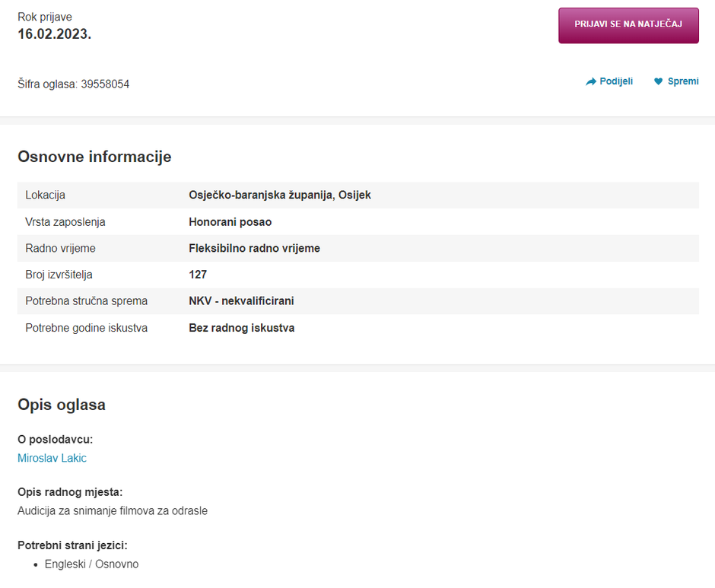Click the ad code number 39558054

(105, 84)
